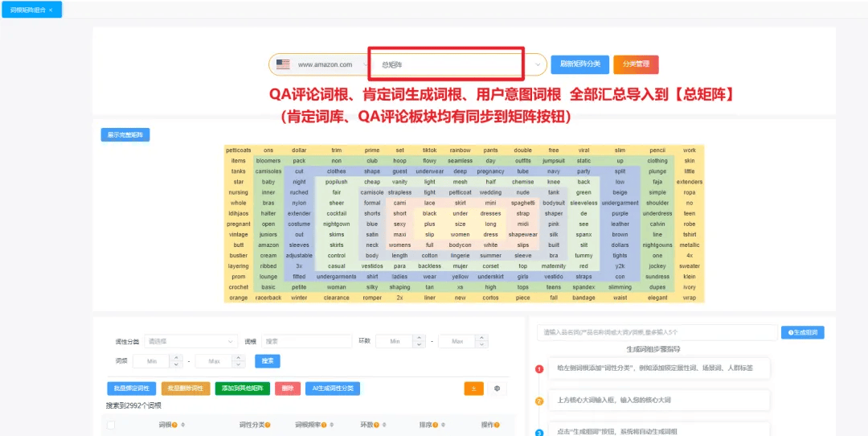Click the core keyword input field
This screenshot has height=436, width=868.
(656, 332)
